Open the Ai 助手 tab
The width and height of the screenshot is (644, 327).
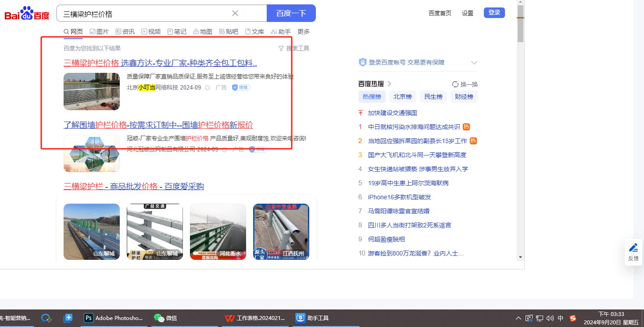[x=281, y=32]
